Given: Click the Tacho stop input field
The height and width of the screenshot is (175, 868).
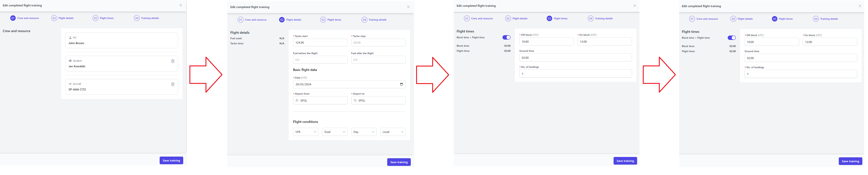Looking at the screenshot, I should point(378,43).
